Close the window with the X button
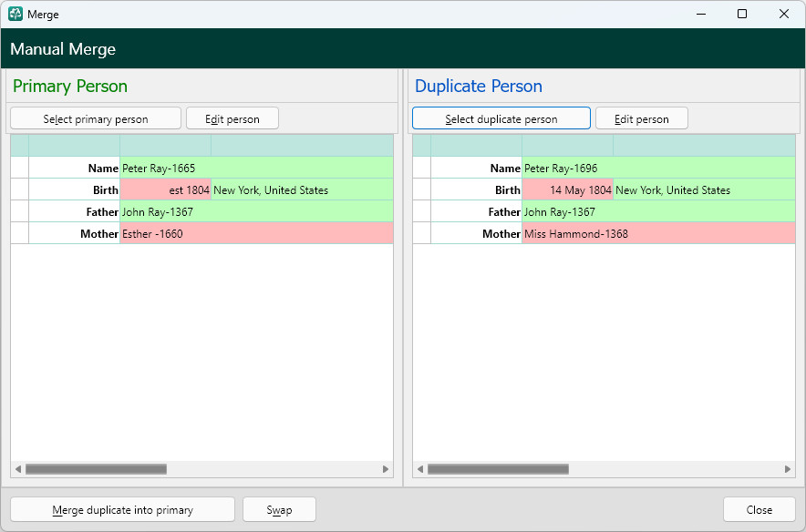 point(784,14)
